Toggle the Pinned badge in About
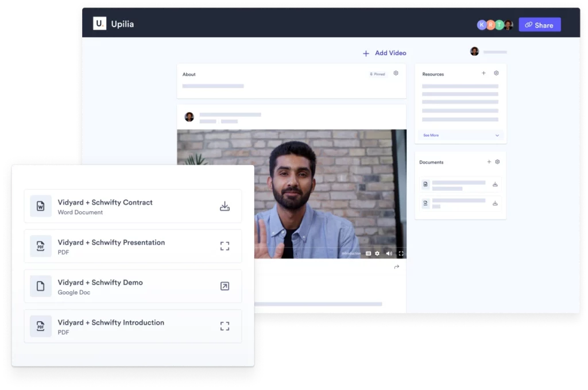Image resolution: width=588 pixels, height=390 pixels. click(x=378, y=74)
